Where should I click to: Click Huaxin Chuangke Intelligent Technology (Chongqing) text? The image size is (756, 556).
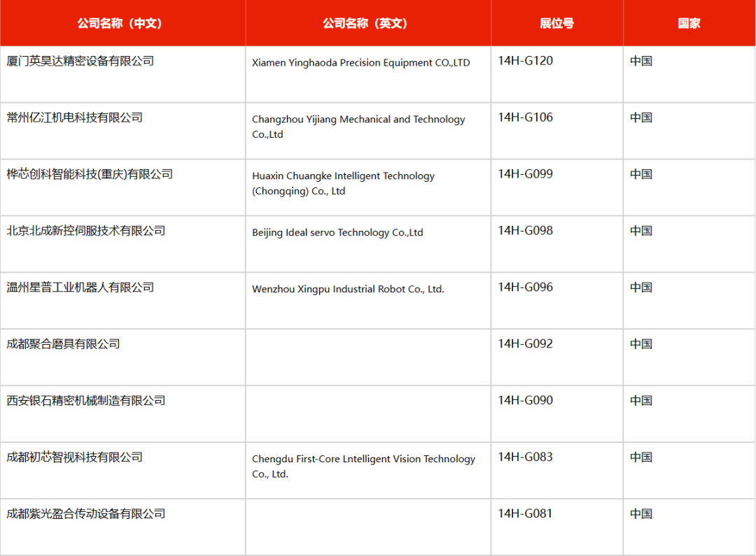click(343, 183)
